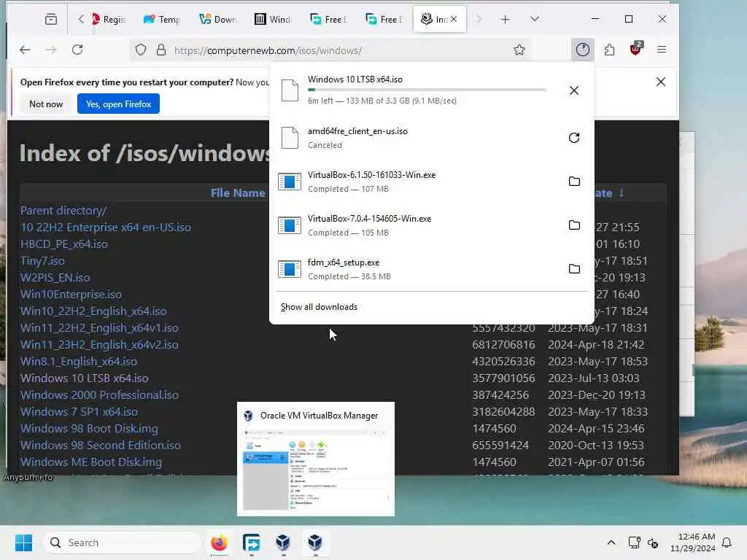Show VirtualBox-6.1.50 file in folder

point(574,182)
